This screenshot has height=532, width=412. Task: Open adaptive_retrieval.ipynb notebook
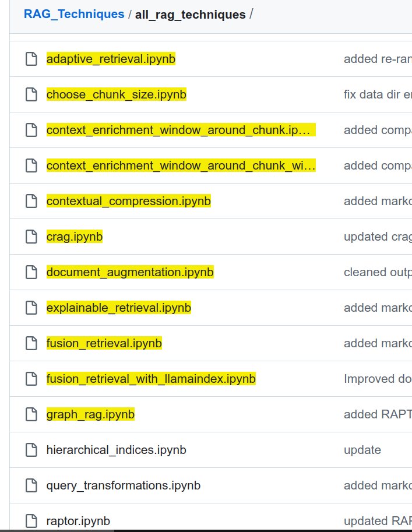[x=111, y=59]
